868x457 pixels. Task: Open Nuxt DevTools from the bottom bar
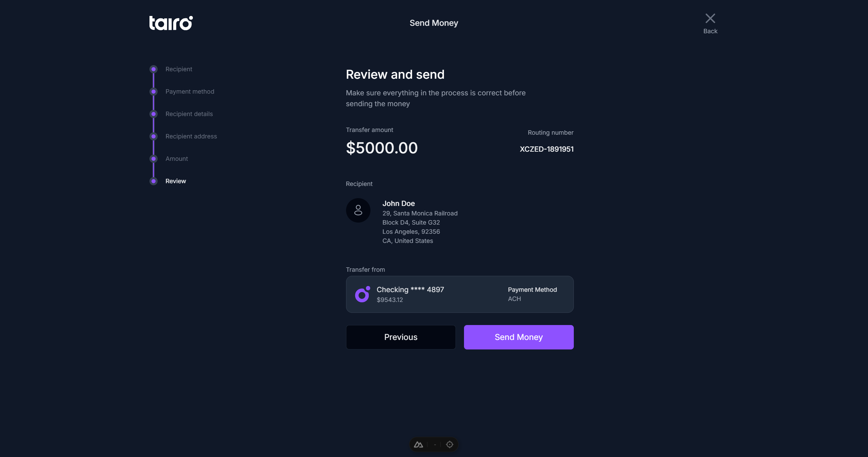[419, 444]
